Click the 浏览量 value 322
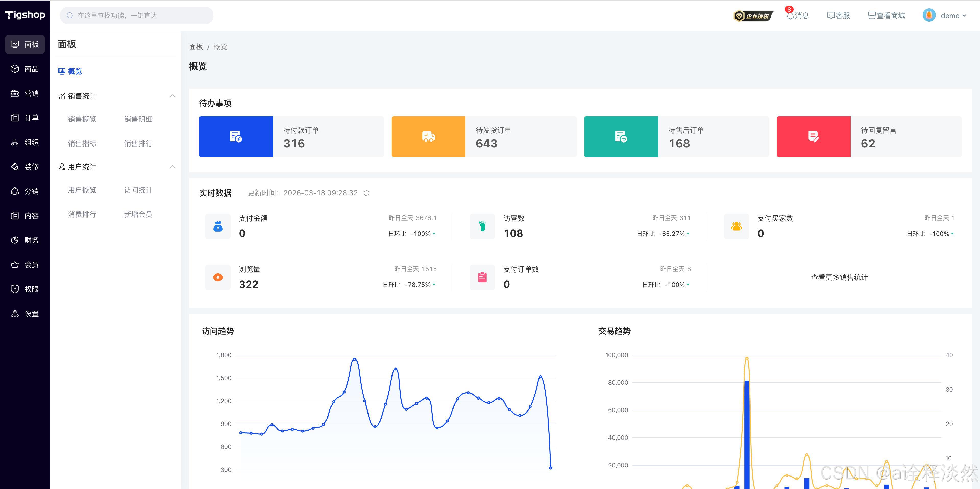 [249, 284]
